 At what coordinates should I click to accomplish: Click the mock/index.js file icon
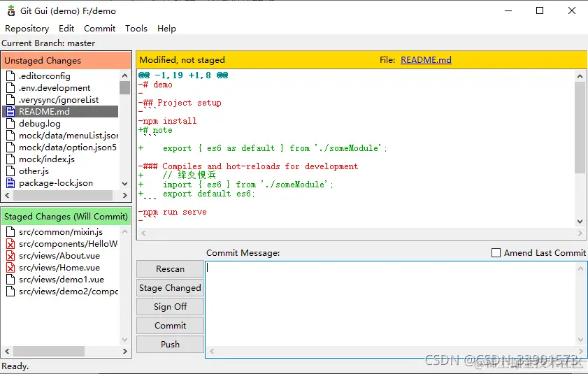[x=10, y=159]
